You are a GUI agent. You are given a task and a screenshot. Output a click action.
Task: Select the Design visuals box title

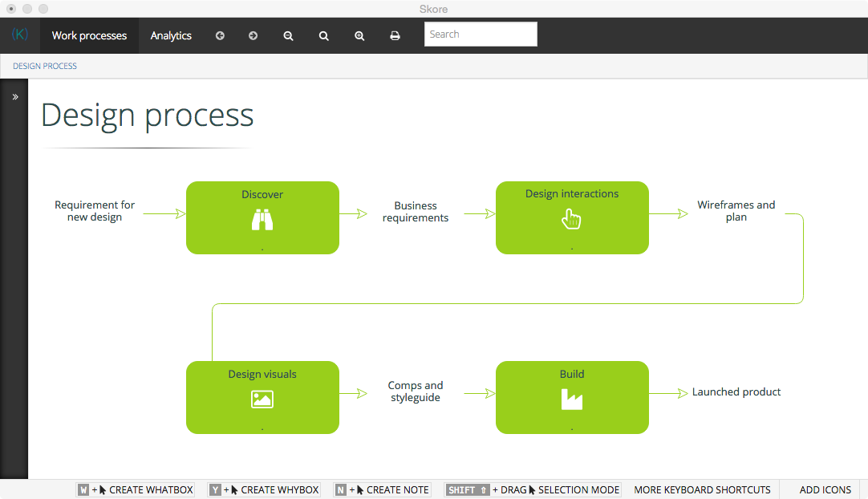point(262,375)
